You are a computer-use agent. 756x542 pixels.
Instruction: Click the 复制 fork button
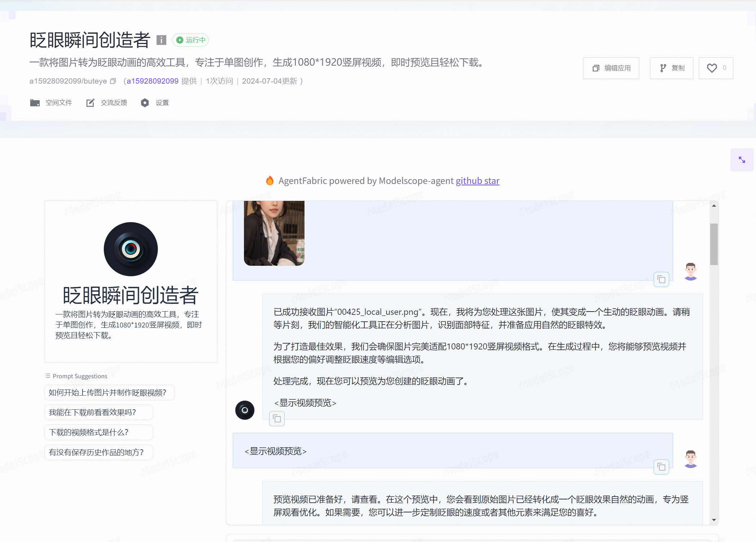pos(671,68)
